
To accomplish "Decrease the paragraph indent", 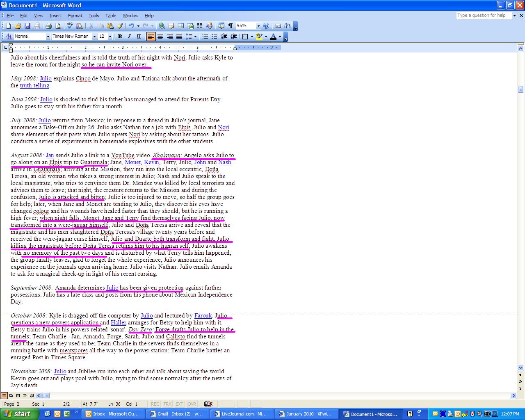I will tap(224, 37).
